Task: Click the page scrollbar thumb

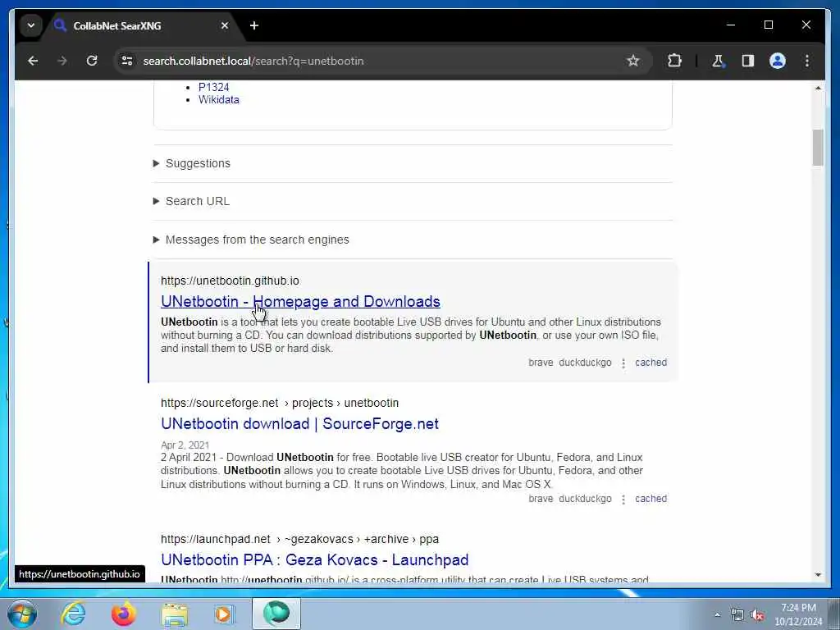Action: [x=818, y=148]
